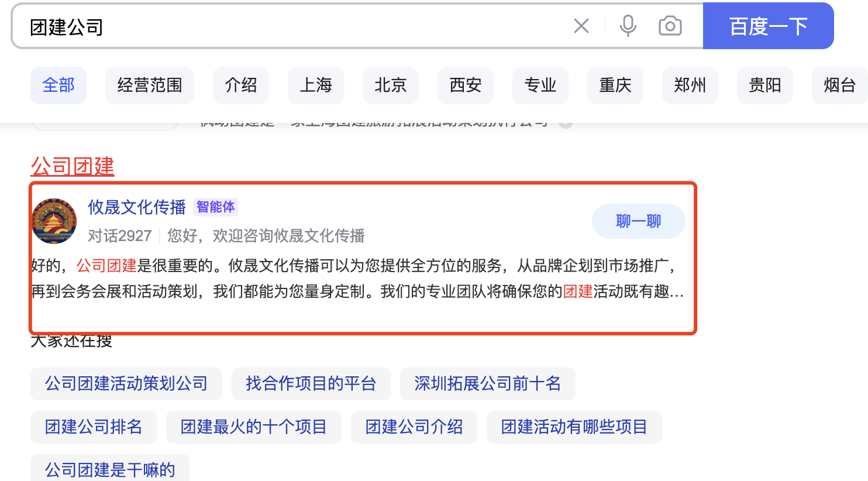Switch to the 经营范围 filter tab

point(149,85)
